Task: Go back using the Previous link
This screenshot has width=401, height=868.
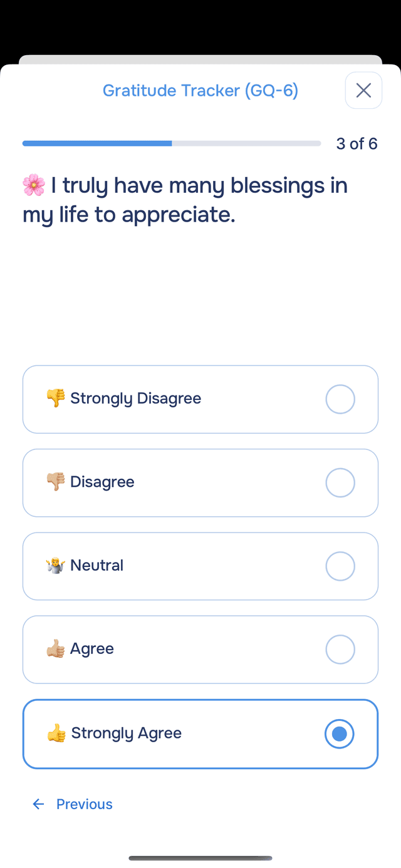Action: coord(84,804)
